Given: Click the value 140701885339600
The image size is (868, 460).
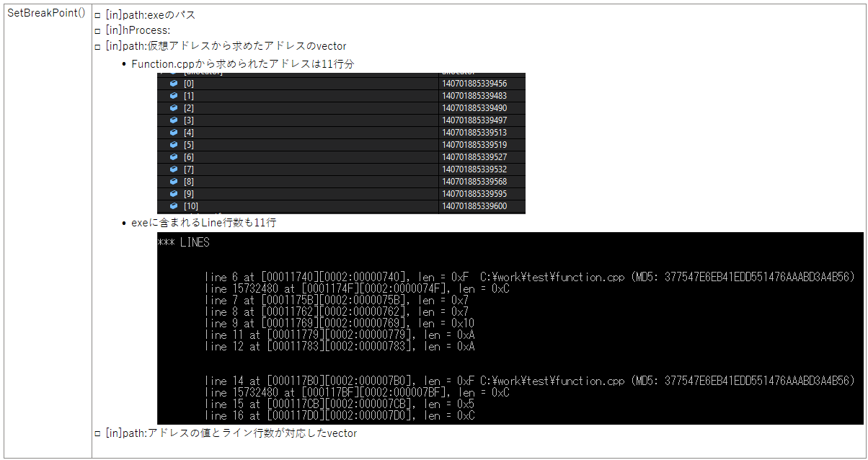Looking at the screenshot, I should pyautogui.click(x=473, y=205).
